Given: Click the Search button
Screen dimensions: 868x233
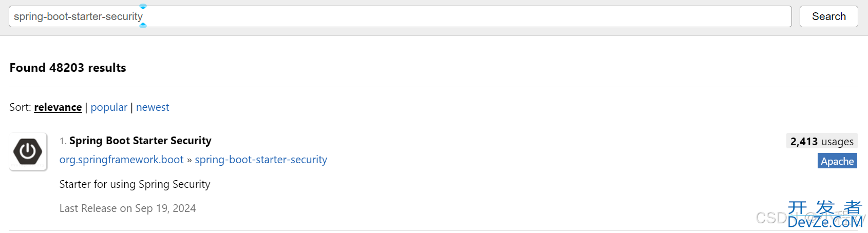Looking at the screenshot, I should tap(828, 16).
